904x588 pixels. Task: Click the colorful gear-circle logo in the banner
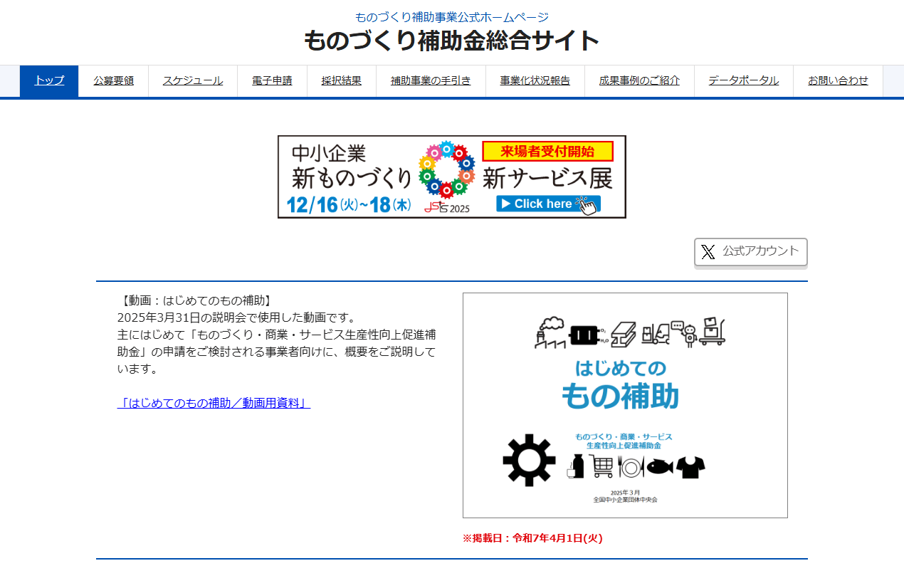[448, 171]
